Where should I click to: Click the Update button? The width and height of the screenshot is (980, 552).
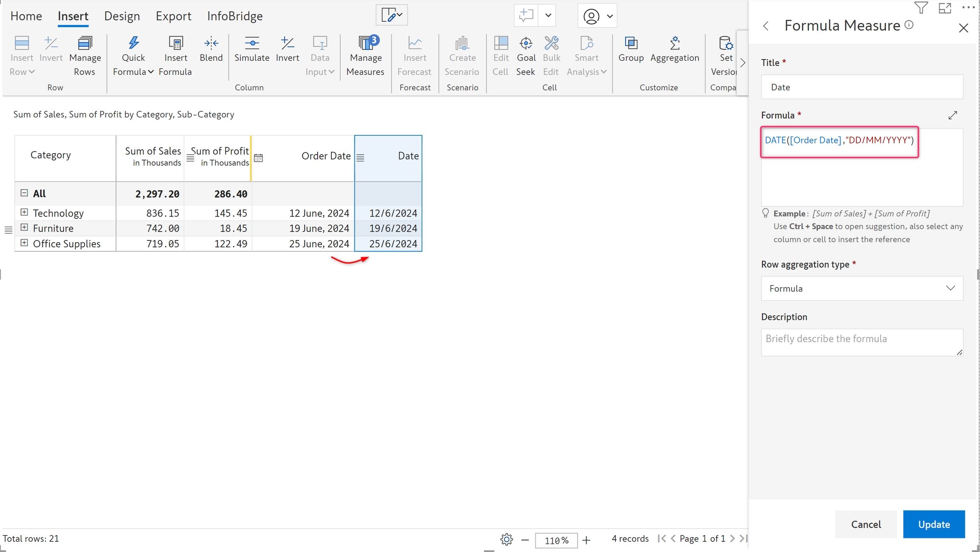[x=934, y=524]
